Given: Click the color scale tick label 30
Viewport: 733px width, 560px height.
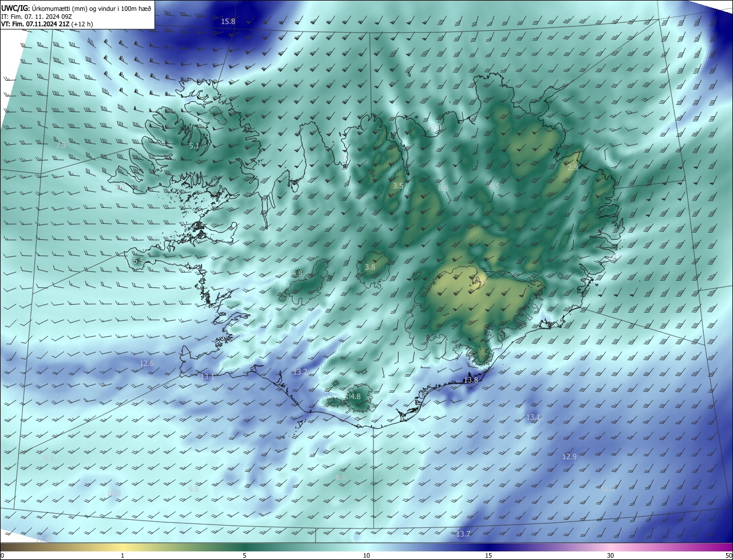Looking at the screenshot, I should click(610, 555).
